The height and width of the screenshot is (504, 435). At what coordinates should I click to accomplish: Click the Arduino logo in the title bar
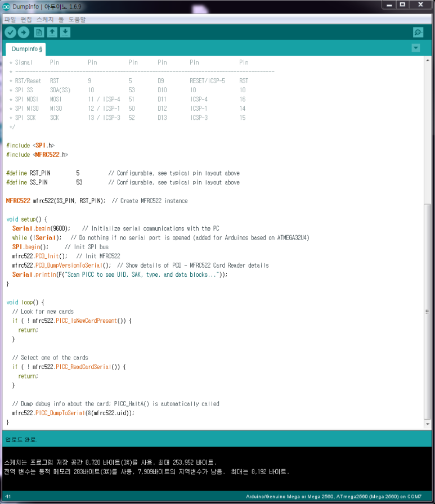6,6
